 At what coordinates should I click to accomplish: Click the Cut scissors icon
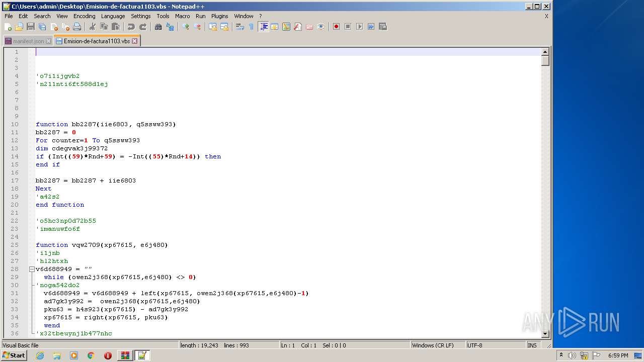click(93, 27)
